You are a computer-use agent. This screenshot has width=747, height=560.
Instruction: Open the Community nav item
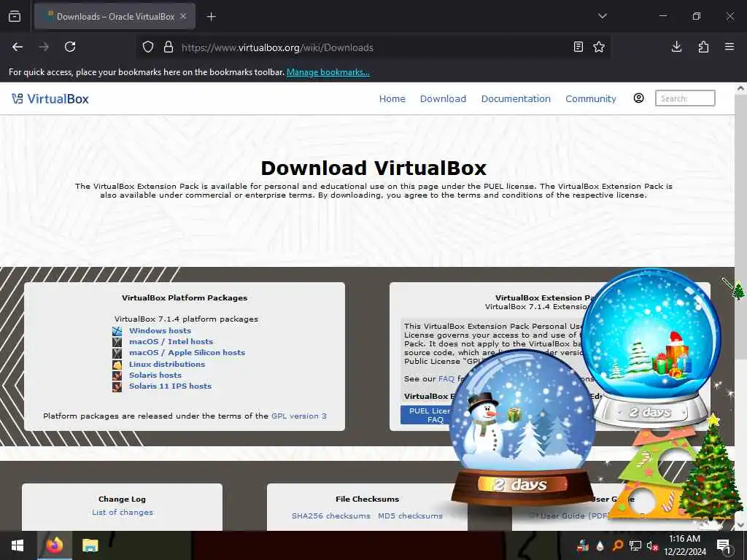tap(591, 98)
